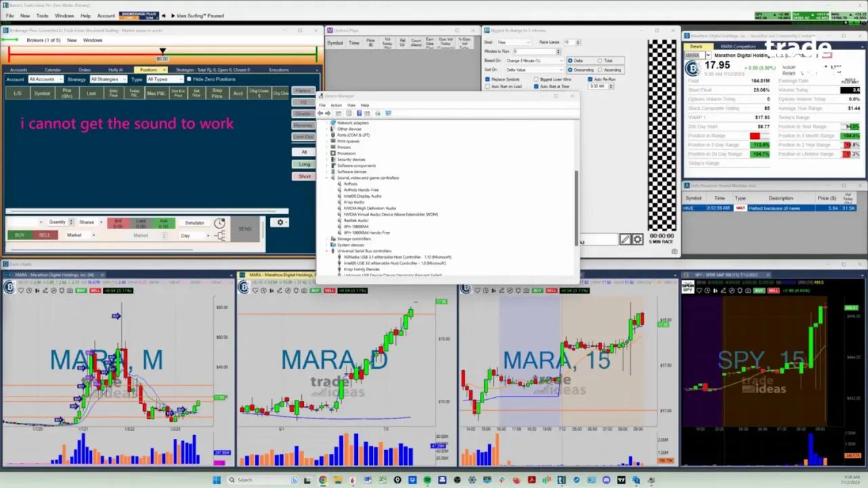Image resolution: width=868 pixels, height=488 pixels.
Task: Open the Account menu in the main menu bar
Action: coord(106,15)
